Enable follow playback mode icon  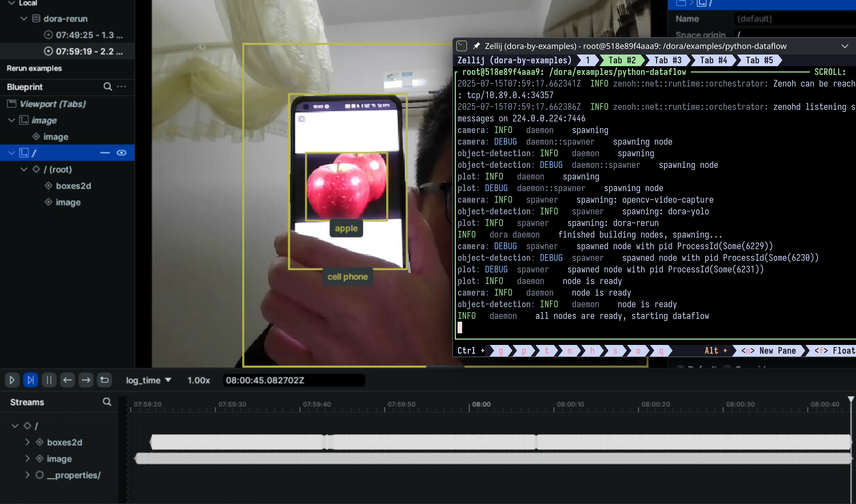click(x=31, y=380)
